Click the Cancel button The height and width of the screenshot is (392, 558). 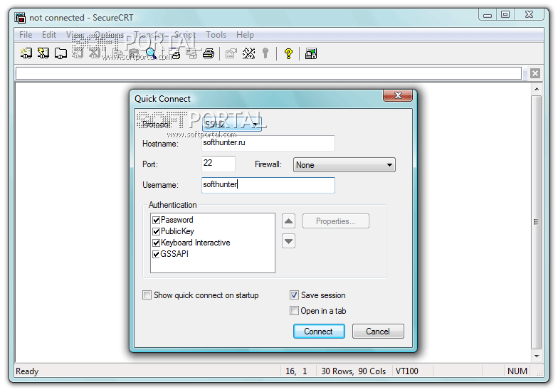click(x=378, y=332)
